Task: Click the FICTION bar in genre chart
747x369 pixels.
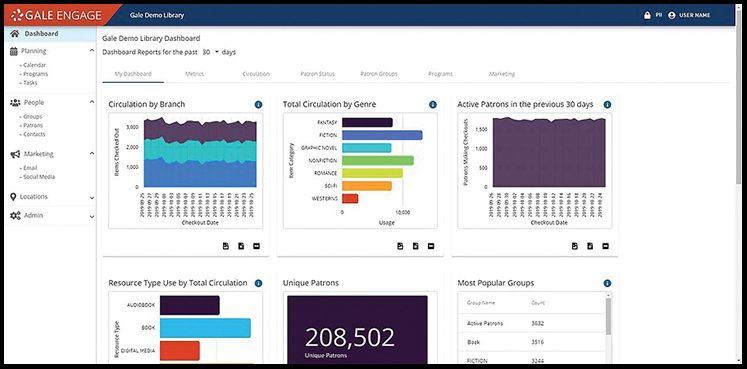Action: coord(382,135)
